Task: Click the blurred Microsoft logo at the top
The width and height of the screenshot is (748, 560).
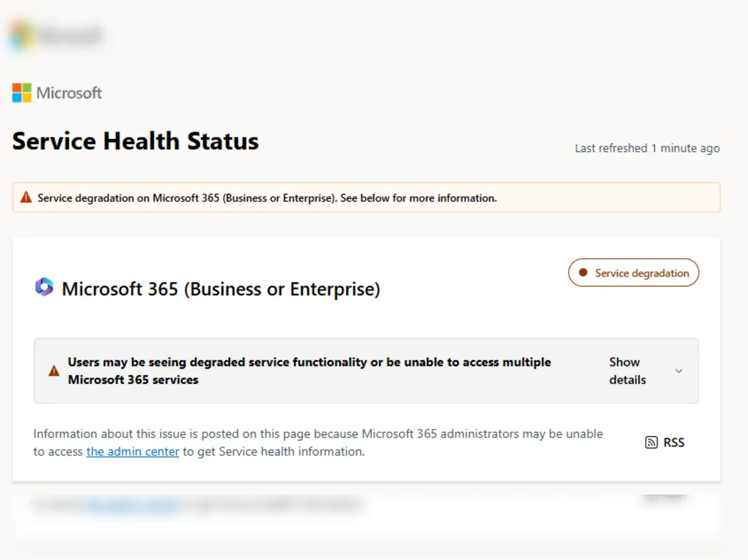Action: (56, 35)
